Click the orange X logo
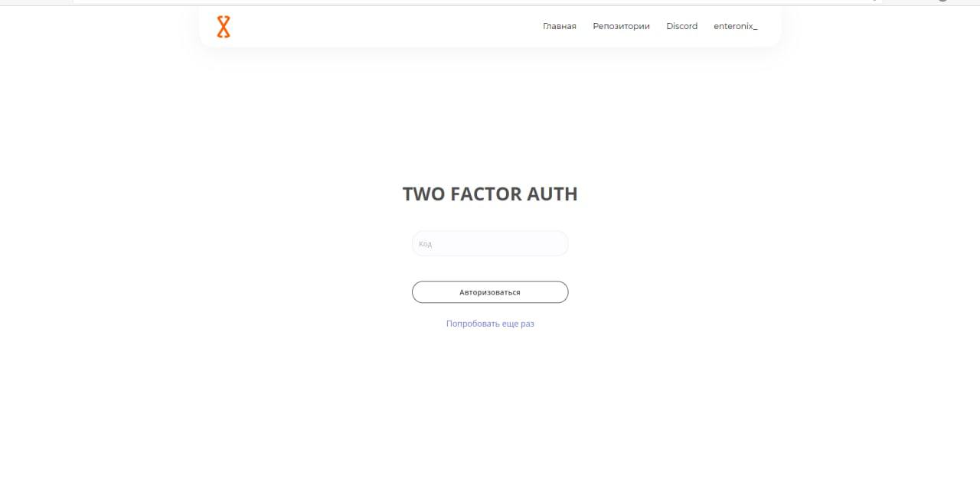 point(223,27)
